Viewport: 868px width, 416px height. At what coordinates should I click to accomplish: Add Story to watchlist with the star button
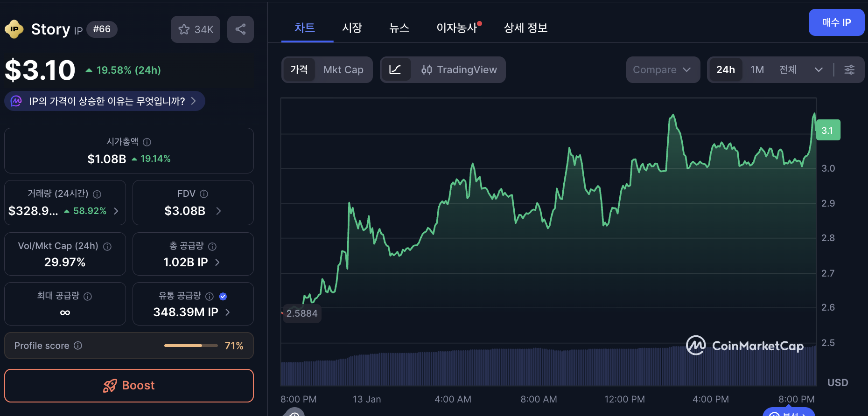[x=196, y=29]
